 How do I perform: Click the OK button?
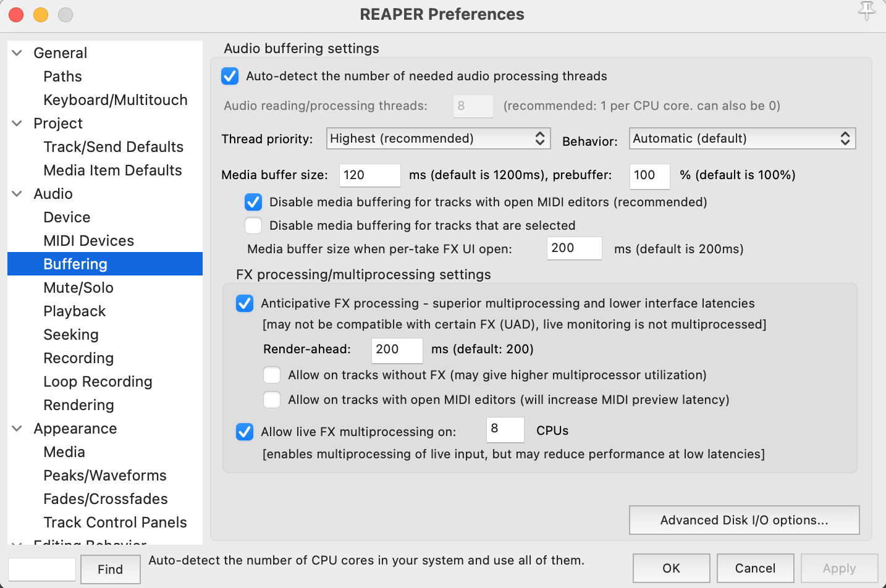click(x=671, y=568)
